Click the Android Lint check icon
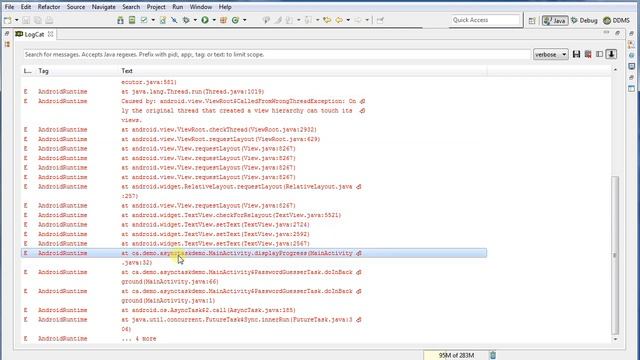Image resolution: width=640 pixels, height=360 pixels. click(x=144, y=20)
